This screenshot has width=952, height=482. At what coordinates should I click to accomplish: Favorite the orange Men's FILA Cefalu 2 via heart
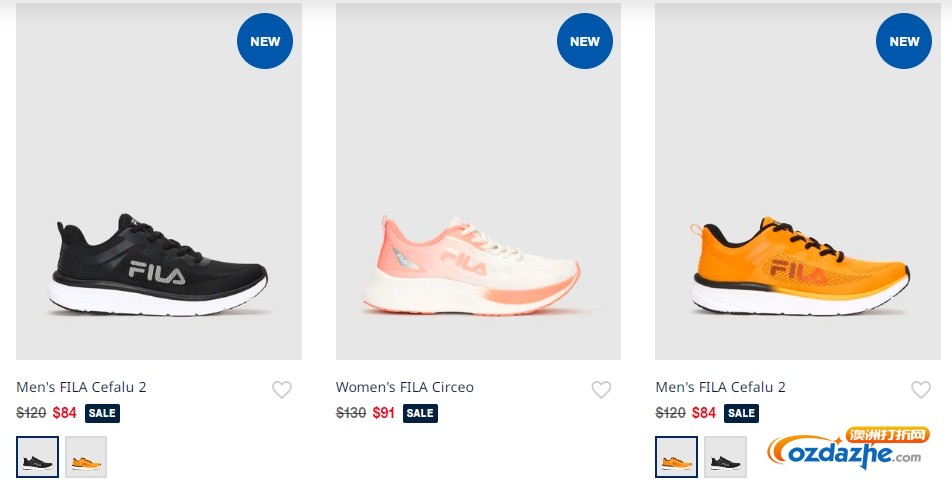920,389
